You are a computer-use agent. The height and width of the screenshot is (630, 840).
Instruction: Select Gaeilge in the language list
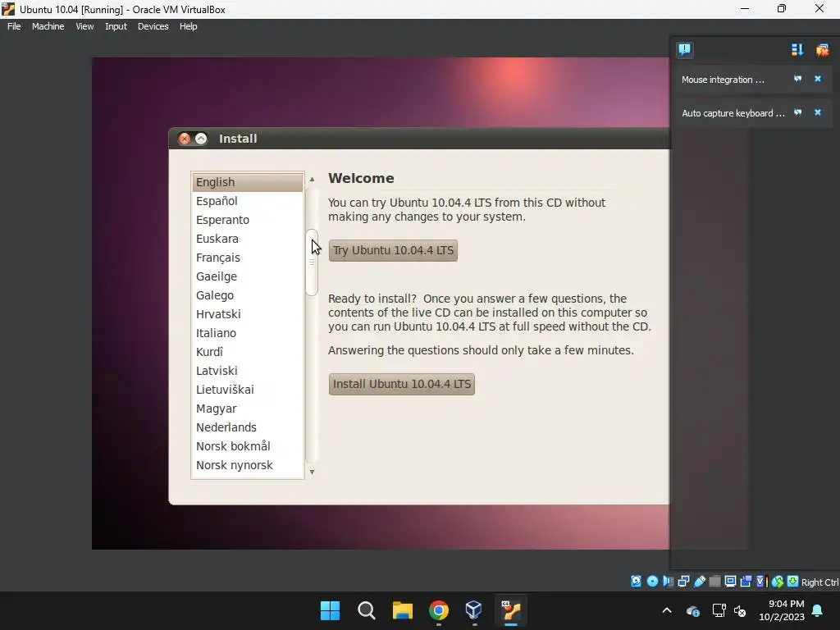248,276
